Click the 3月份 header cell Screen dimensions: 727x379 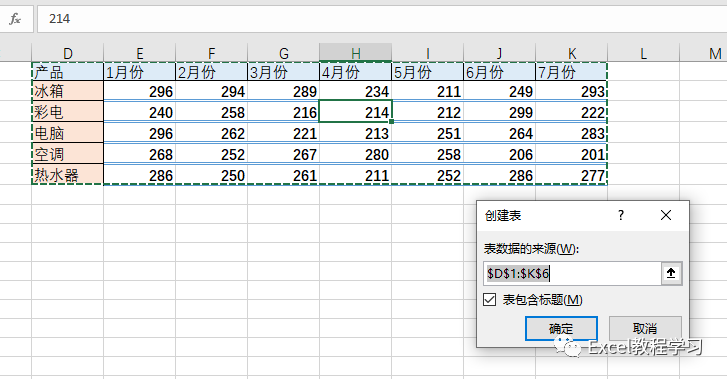click(284, 71)
